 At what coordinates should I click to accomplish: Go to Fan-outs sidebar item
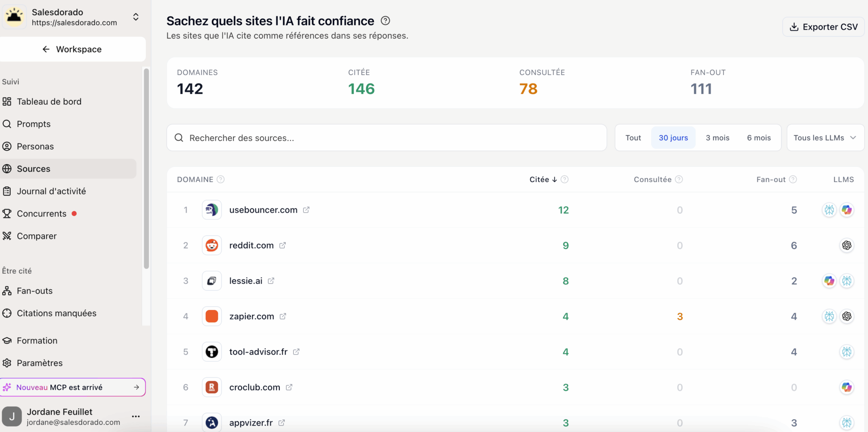35,291
